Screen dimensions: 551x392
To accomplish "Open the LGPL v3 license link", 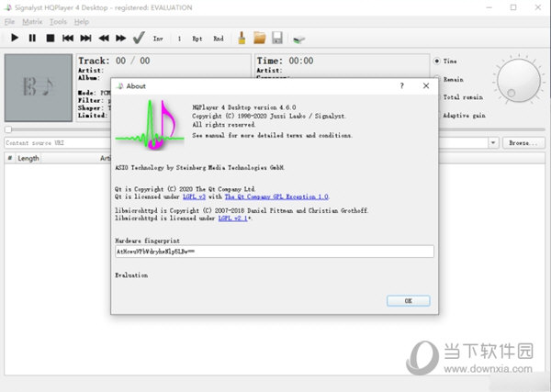I will click(194, 196).
